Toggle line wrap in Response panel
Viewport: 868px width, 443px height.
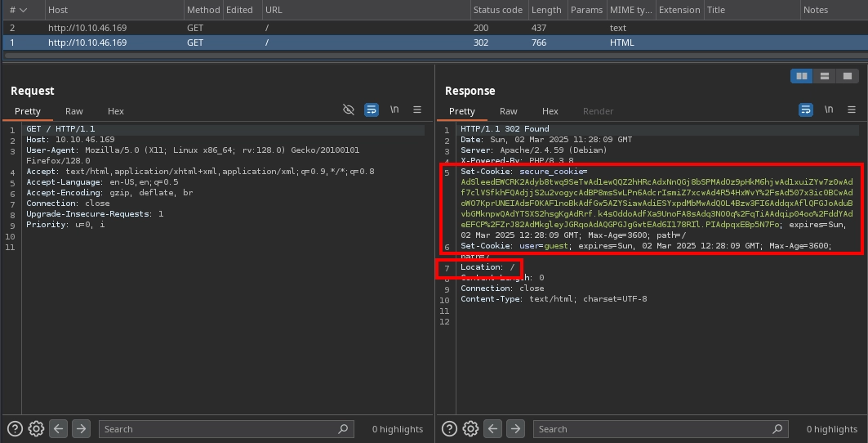coord(806,110)
